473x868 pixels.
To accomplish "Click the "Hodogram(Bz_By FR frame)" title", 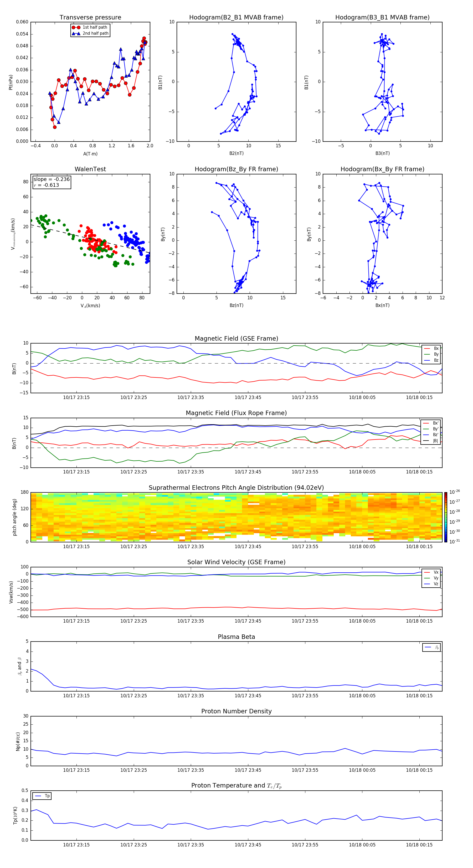I will click(x=236, y=169).
